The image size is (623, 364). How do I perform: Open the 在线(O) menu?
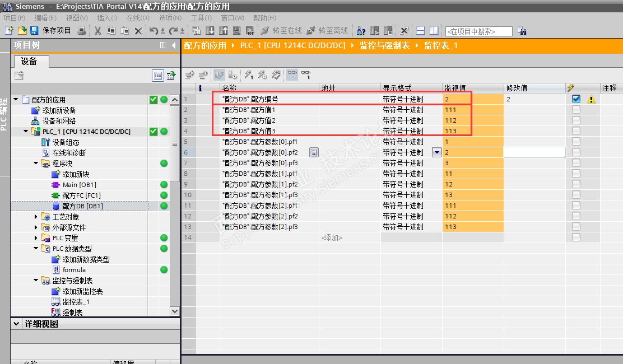[x=138, y=18]
